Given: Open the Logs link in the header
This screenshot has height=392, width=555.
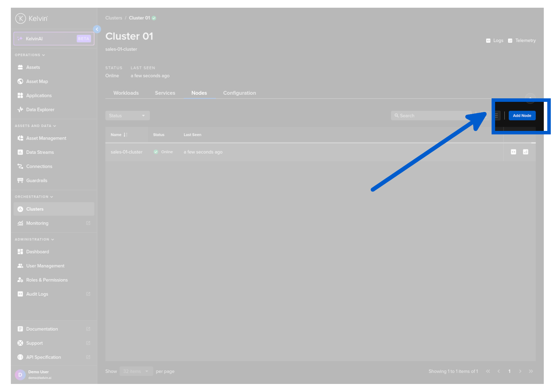Looking at the screenshot, I should [x=495, y=41].
